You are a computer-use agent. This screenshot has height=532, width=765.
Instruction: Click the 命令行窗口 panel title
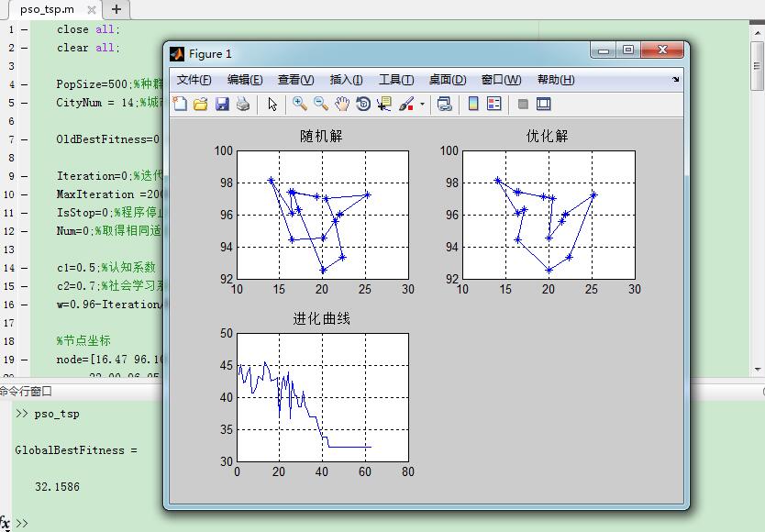26,391
